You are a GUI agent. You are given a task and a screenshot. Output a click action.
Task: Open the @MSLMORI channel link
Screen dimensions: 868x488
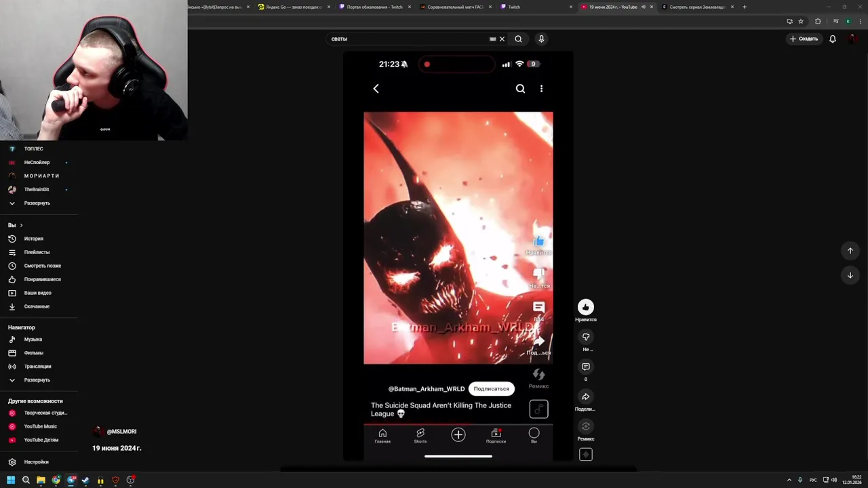point(121,431)
